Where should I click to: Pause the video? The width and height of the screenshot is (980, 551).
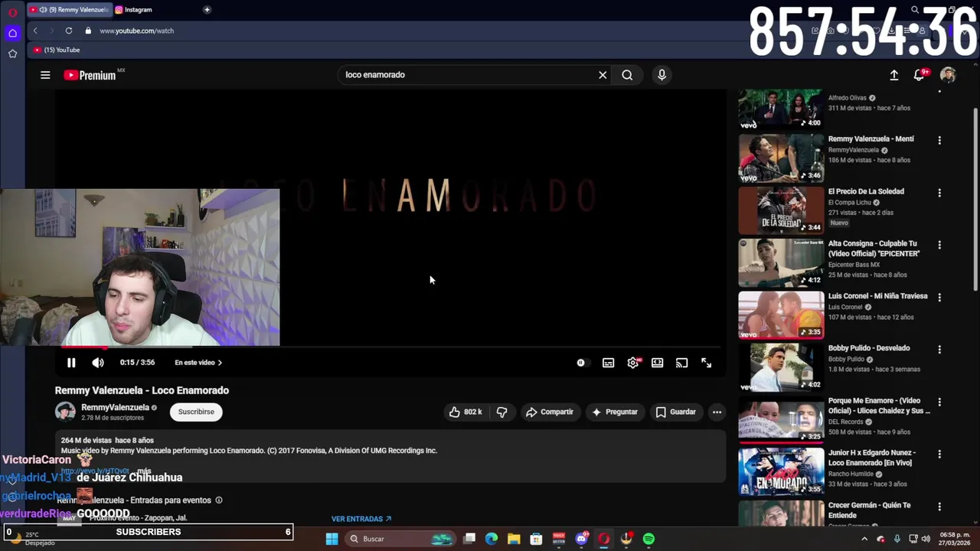click(x=71, y=363)
